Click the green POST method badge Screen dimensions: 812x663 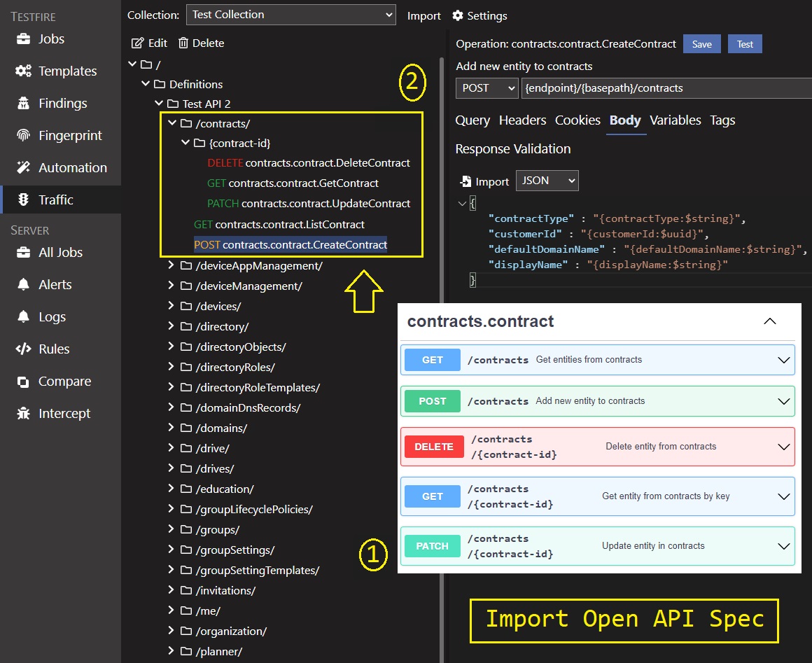coord(433,401)
